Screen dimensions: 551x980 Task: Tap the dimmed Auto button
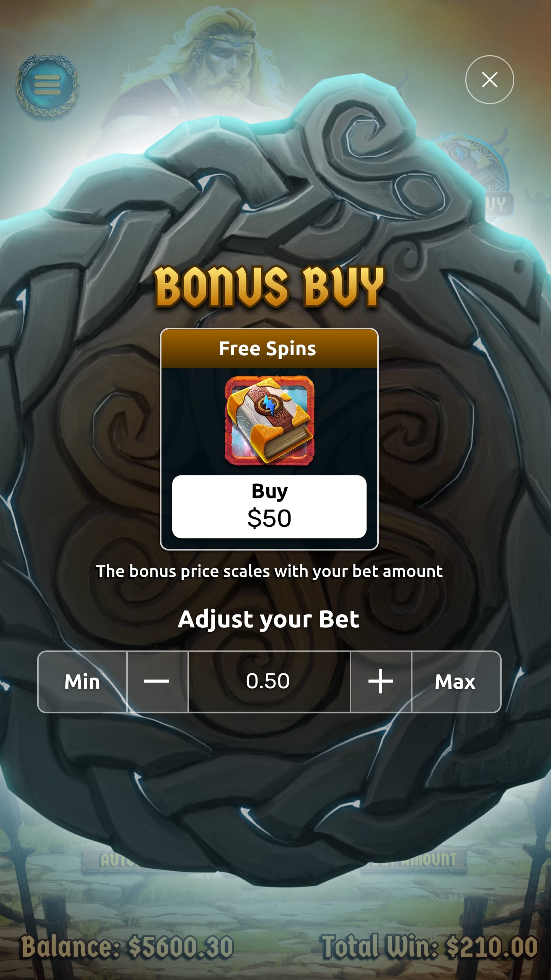click(111, 860)
